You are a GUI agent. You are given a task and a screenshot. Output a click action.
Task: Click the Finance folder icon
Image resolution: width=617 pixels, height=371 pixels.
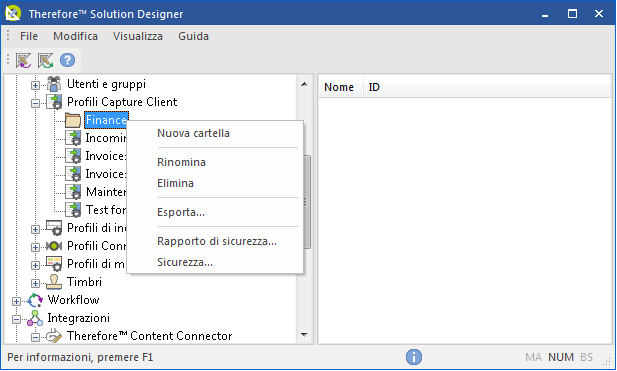tap(73, 120)
